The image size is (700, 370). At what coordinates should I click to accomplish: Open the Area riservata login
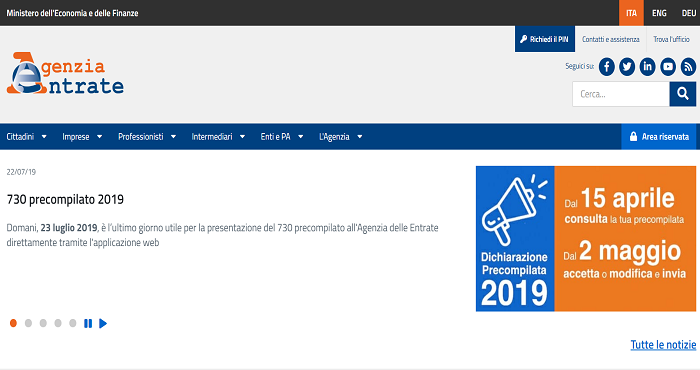(x=659, y=137)
